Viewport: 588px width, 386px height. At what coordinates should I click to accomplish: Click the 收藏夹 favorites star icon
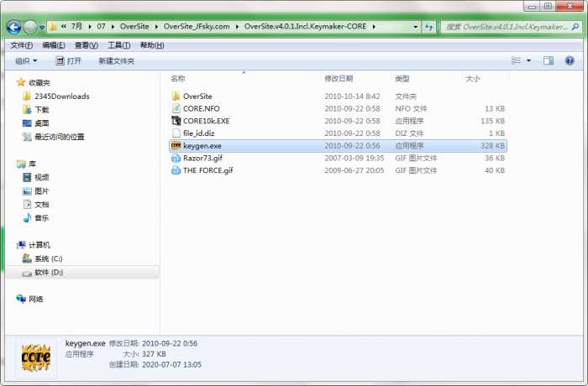coord(21,82)
